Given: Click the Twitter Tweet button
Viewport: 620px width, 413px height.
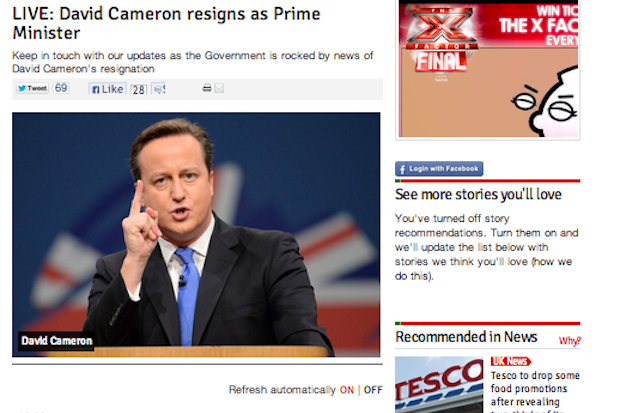Looking at the screenshot, I should [32, 88].
